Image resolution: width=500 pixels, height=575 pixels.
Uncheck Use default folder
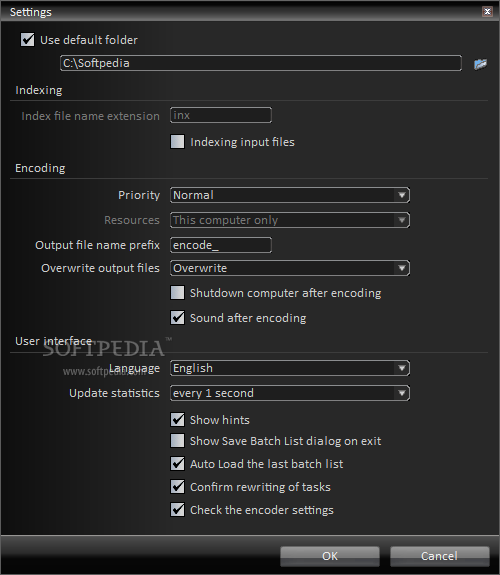[28, 40]
